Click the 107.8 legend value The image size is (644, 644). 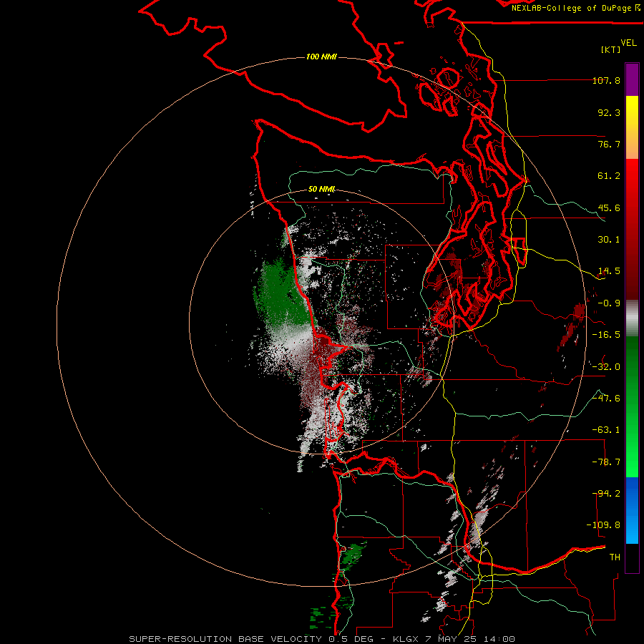point(606,80)
